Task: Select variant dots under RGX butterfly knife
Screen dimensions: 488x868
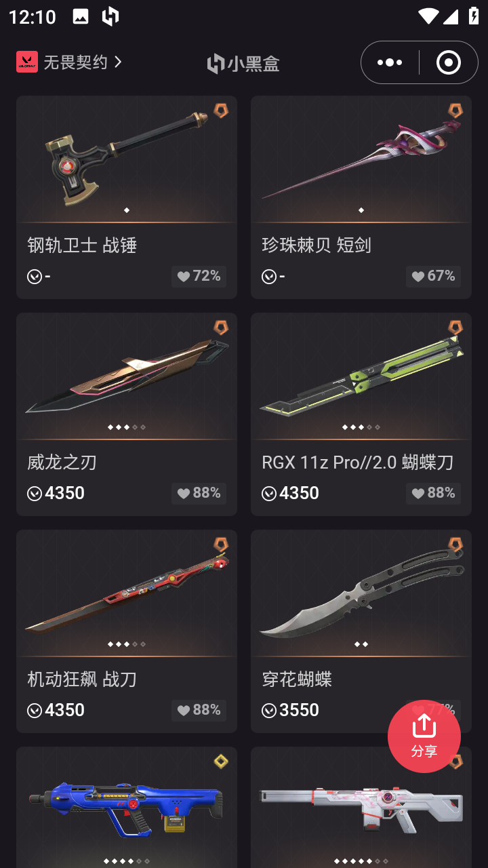Action: point(361,427)
